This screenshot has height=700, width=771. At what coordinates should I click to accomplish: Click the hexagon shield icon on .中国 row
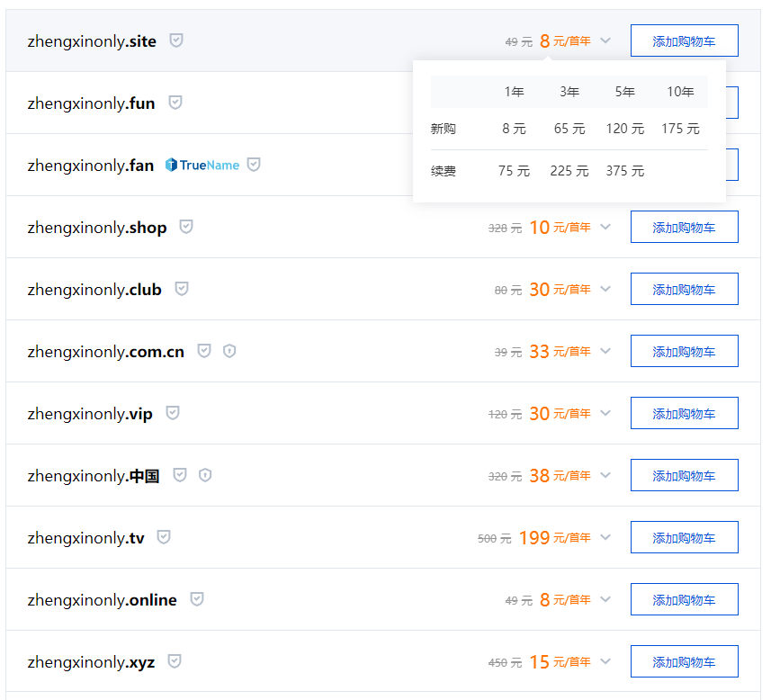(x=205, y=475)
